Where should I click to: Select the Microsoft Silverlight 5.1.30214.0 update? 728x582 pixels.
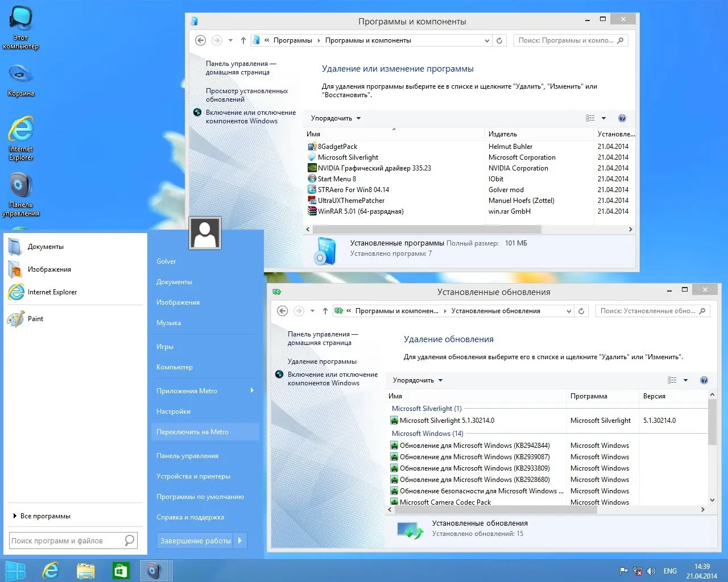point(547,421)
